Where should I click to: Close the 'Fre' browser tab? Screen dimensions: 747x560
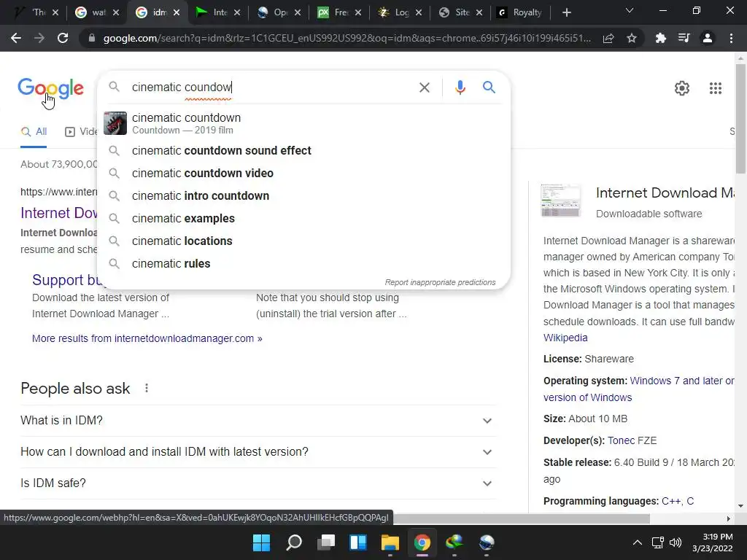357,13
